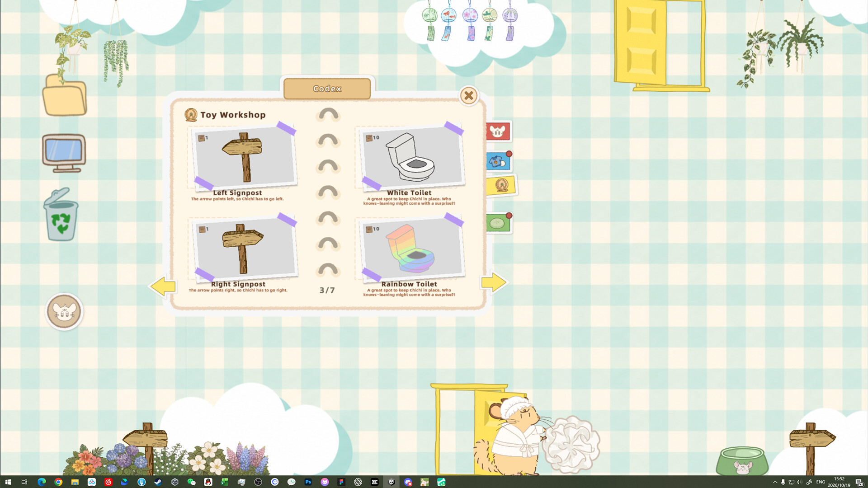
Task: Close the Codex window
Action: [x=469, y=95]
